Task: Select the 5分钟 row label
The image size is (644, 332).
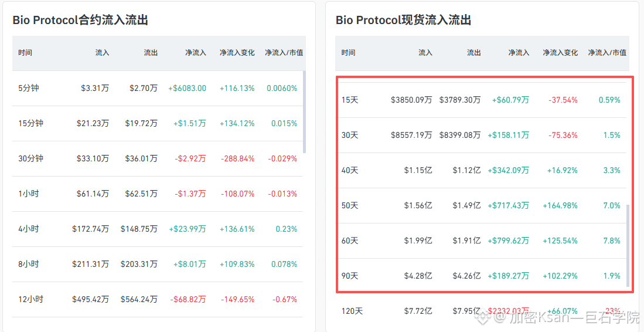Action: coord(29,88)
